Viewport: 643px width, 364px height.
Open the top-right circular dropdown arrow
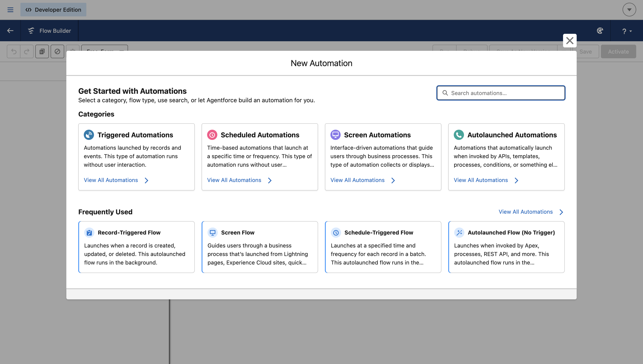pyautogui.click(x=629, y=10)
